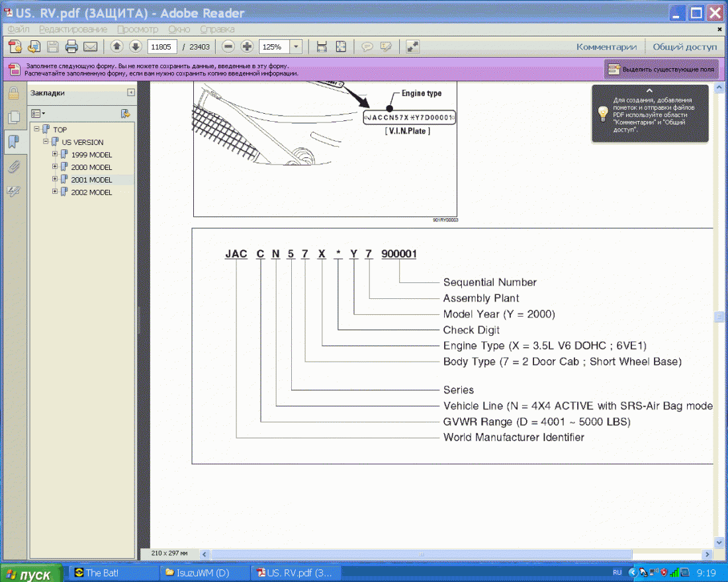
Task: Open the Окно menu
Action: point(179,29)
